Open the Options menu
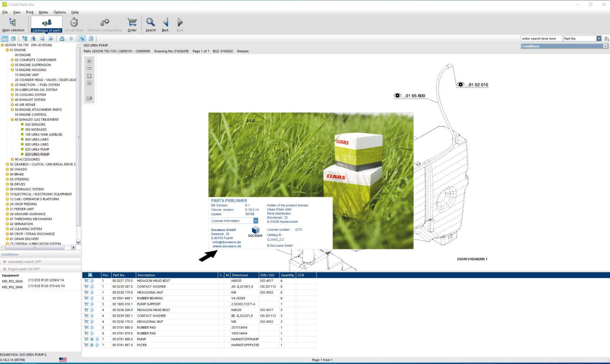The image size is (610, 364). pyautogui.click(x=59, y=12)
